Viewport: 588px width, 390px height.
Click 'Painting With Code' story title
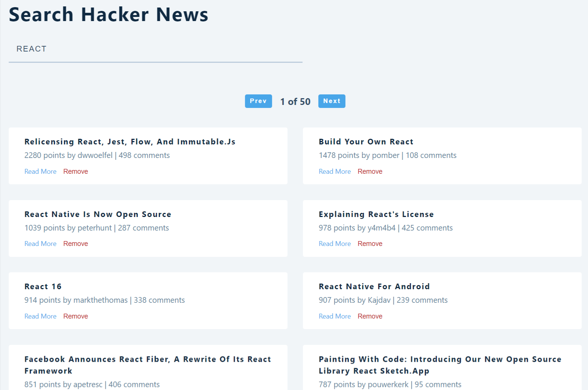pos(440,365)
